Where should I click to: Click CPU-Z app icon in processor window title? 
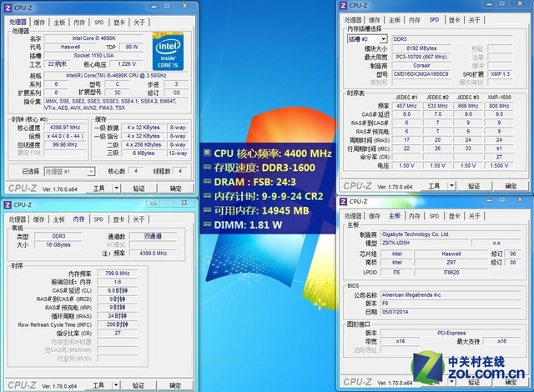coord(8,8)
